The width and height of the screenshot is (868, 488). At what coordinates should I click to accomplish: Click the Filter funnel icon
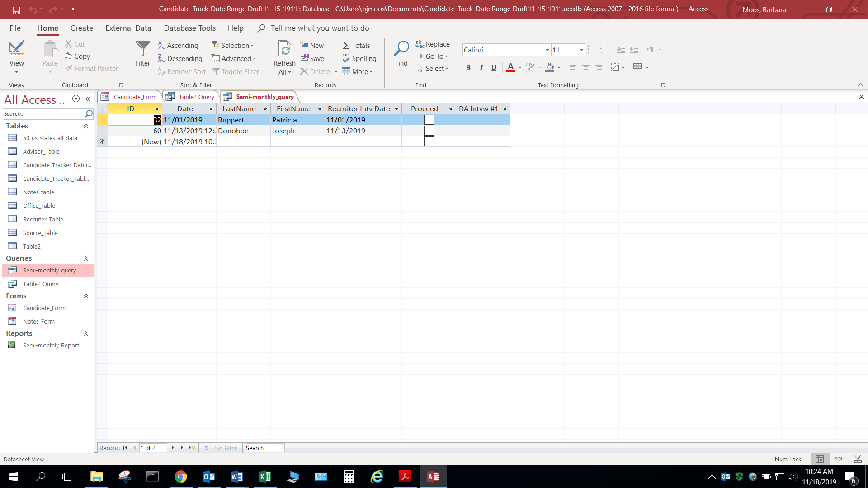point(142,49)
